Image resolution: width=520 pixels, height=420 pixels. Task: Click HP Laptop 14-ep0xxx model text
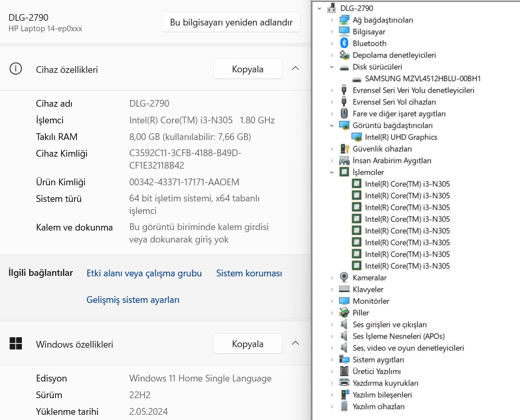pos(45,29)
